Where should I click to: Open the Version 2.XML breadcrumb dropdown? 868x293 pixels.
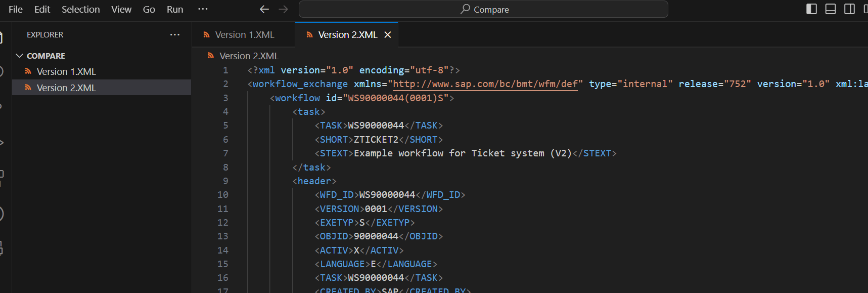point(249,56)
